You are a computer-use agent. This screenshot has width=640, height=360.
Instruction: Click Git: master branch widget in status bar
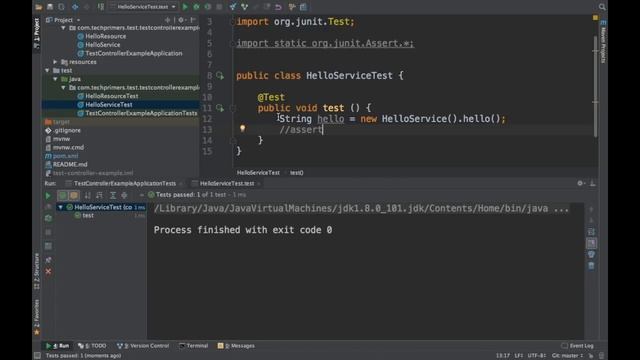(567, 356)
